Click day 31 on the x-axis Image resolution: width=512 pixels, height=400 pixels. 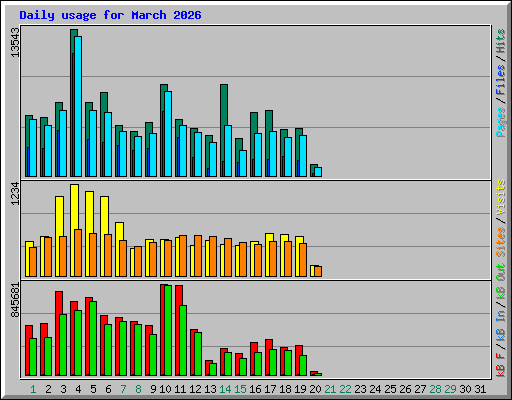tap(480, 389)
